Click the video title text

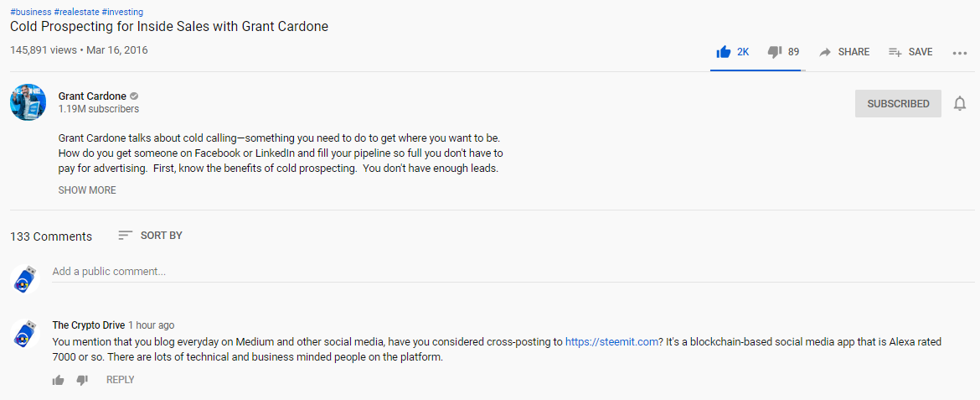[x=169, y=27]
